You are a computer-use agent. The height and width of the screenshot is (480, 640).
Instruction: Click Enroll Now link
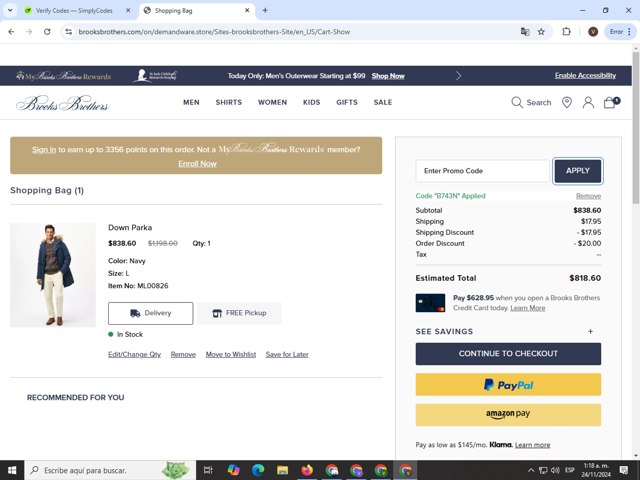[197, 164]
